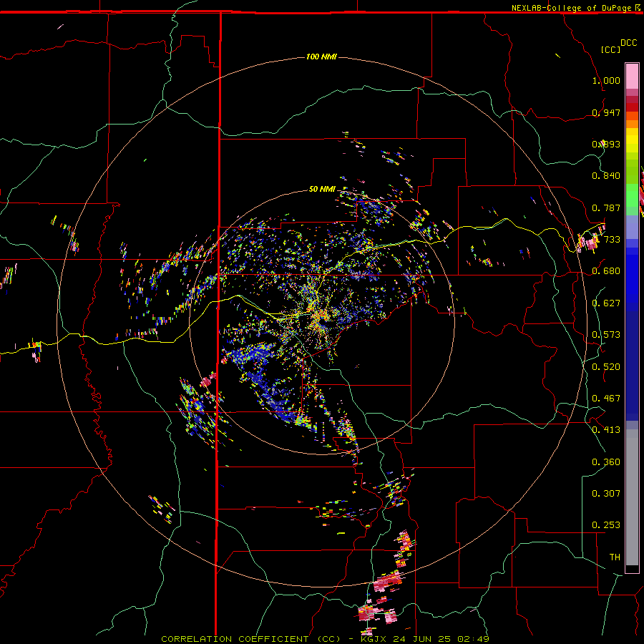Click the Correlation Coefficient KGJX timestamp caption

[325, 639]
